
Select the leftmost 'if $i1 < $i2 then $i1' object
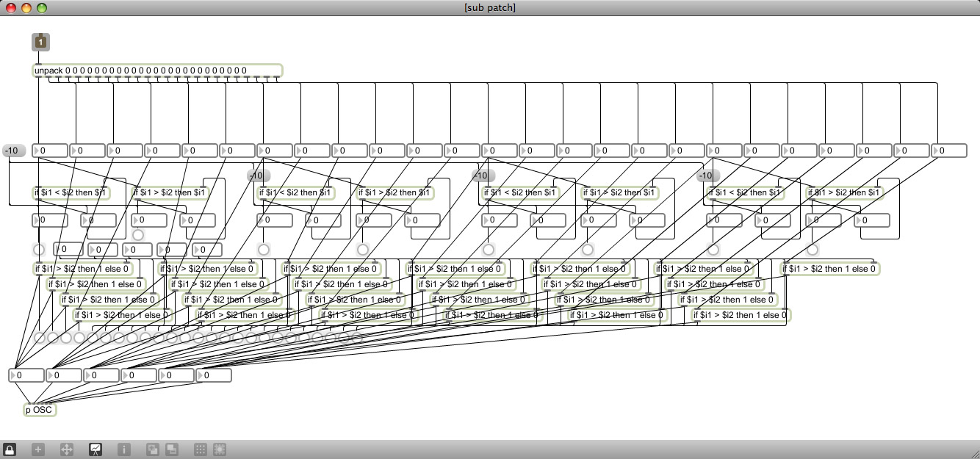(x=71, y=192)
